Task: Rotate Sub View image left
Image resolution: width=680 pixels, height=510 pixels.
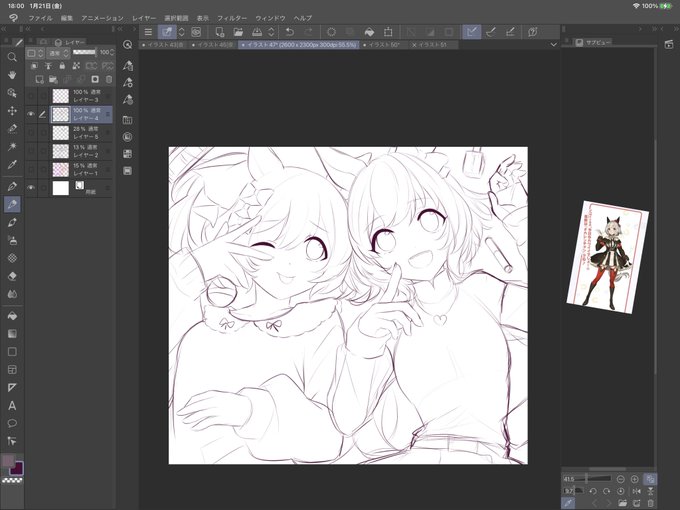Action: 593,491
